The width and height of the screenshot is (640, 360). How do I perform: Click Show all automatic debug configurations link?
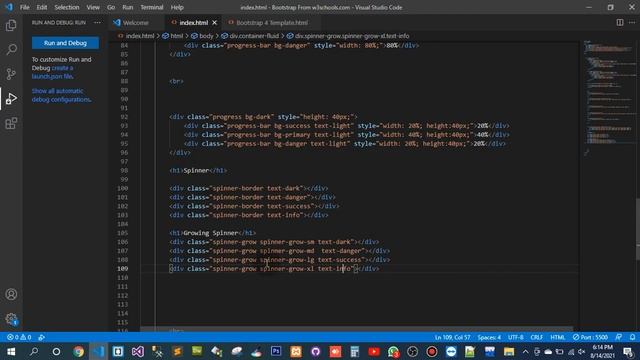[61, 95]
